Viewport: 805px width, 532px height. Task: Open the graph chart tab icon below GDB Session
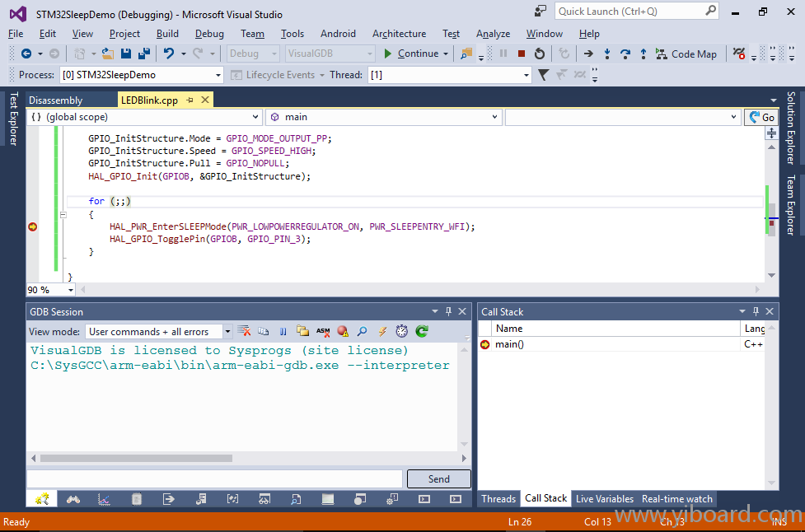tap(104, 499)
